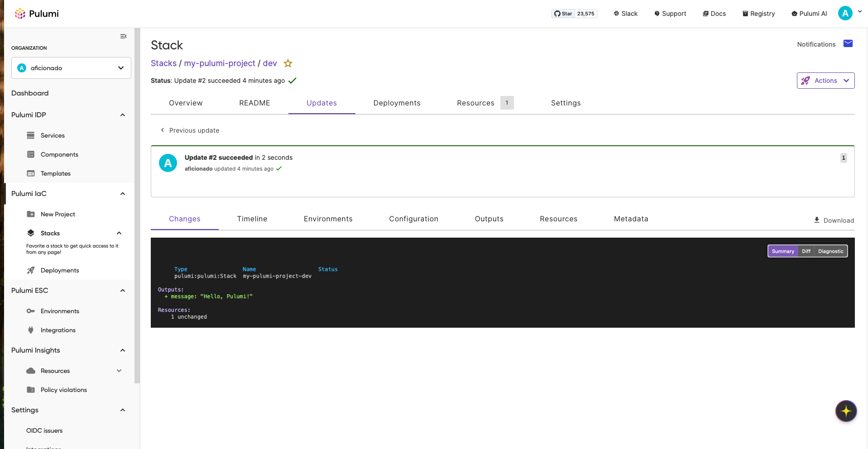Click the aficionado avatar in update card
The width and height of the screenshot is (868, 449).
(168, 163)
